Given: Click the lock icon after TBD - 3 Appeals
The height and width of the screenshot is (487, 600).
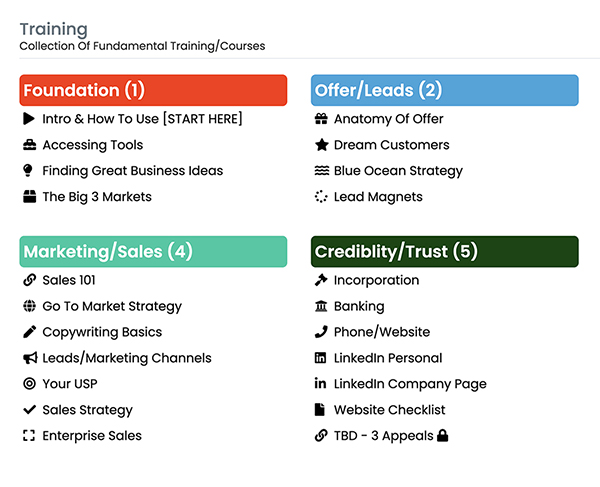Looking at the screenshot, I should click(x=443, y=436).
